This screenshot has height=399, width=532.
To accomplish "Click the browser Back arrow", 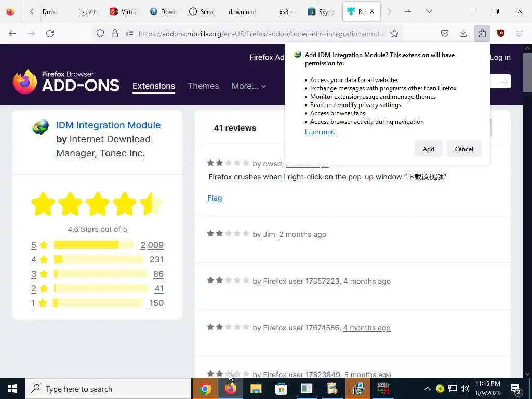I will (12, 34).
